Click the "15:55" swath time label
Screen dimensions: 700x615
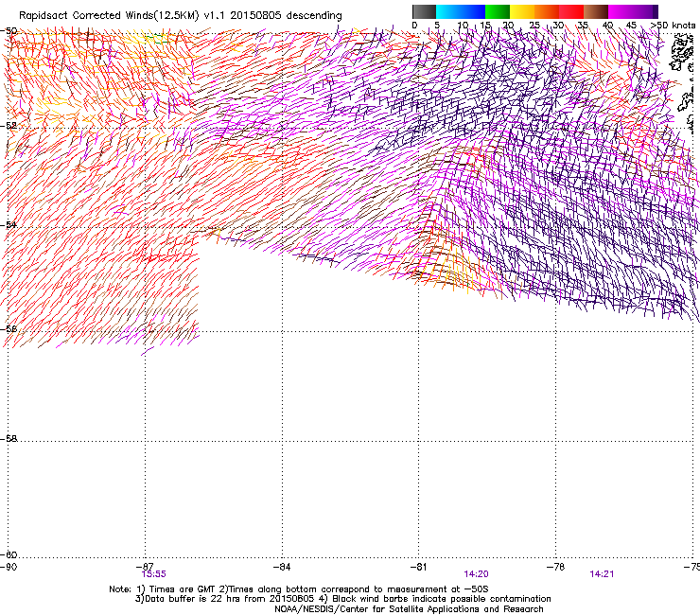tap(154, 574)
